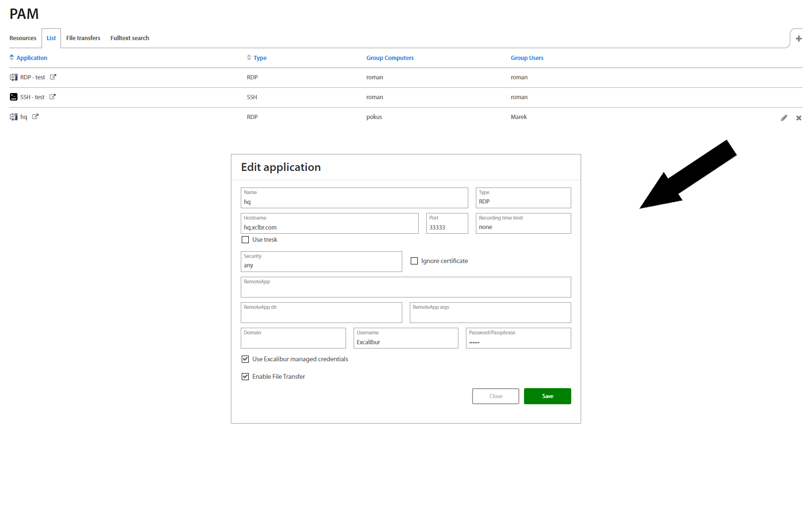Open the Type dropdown showing RDP
Screen dimensions: 812x510
pos(523,198)
